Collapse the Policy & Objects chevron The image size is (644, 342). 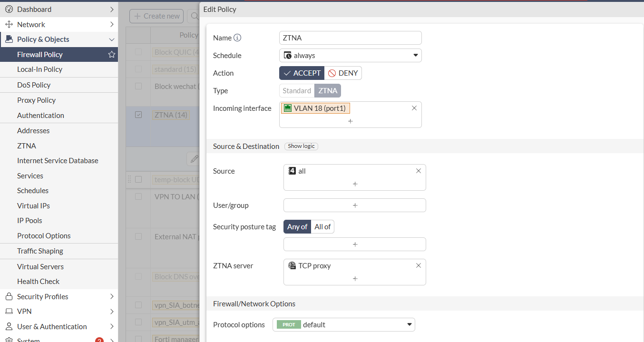(x=112, y=39)
